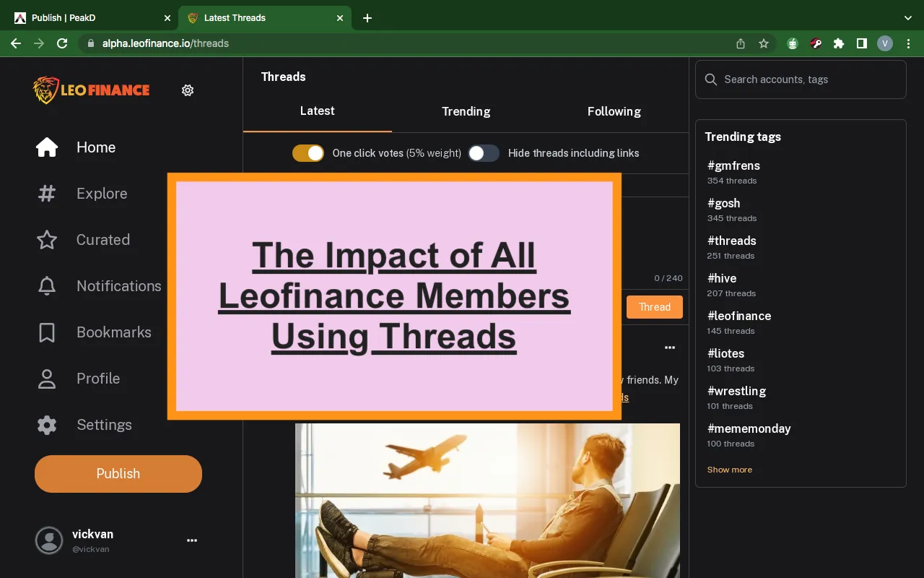Bookmark the page with the star icon

tap(764, 43)
